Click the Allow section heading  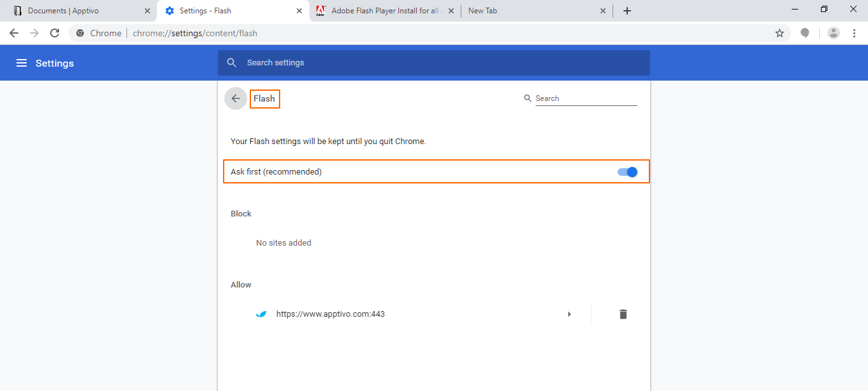(241, 285)
